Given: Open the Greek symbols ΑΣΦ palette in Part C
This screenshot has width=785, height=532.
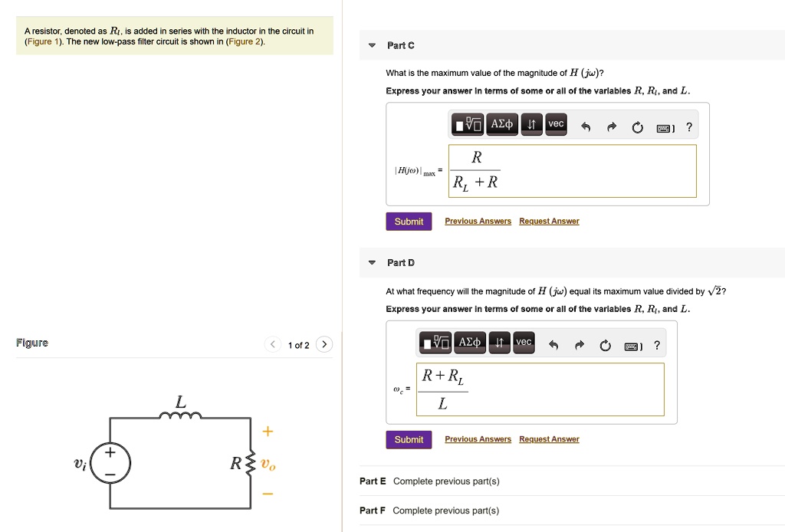Looking at the screenshot, I should [501, 125].
